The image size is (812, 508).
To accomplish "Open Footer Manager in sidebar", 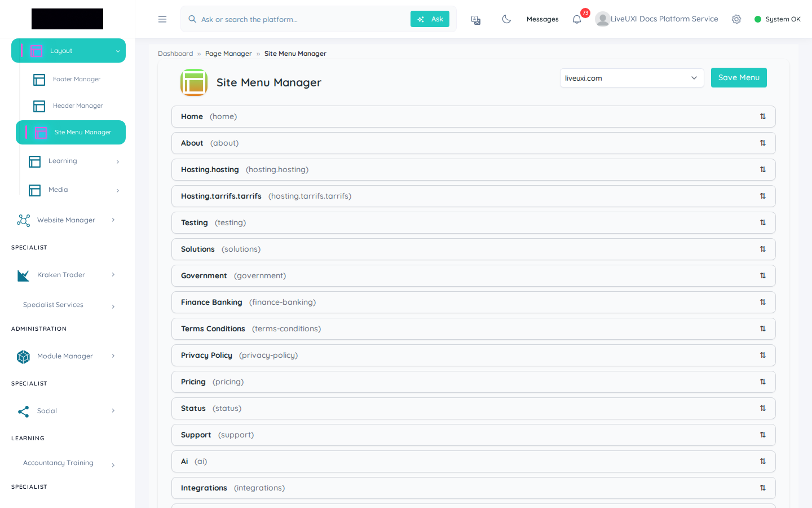I will (77, 80).
